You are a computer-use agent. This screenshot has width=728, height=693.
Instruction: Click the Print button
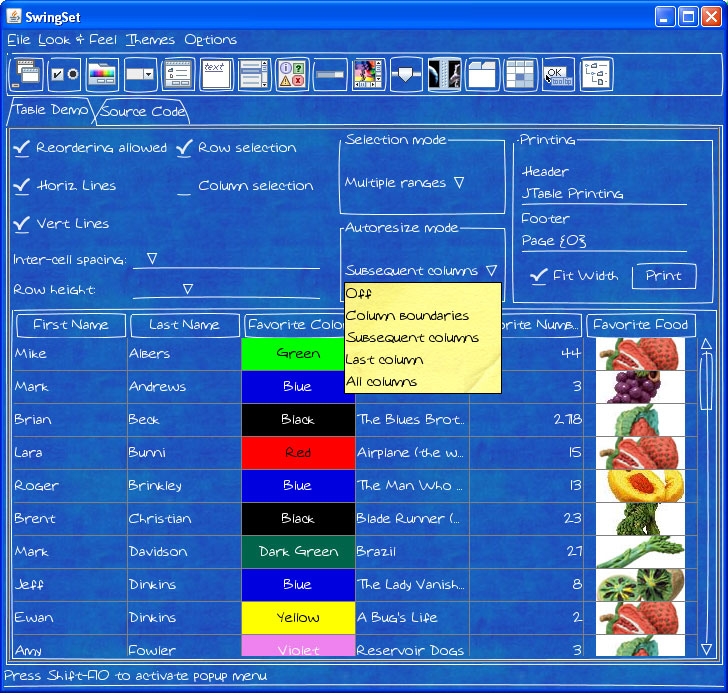coord(663,276)
